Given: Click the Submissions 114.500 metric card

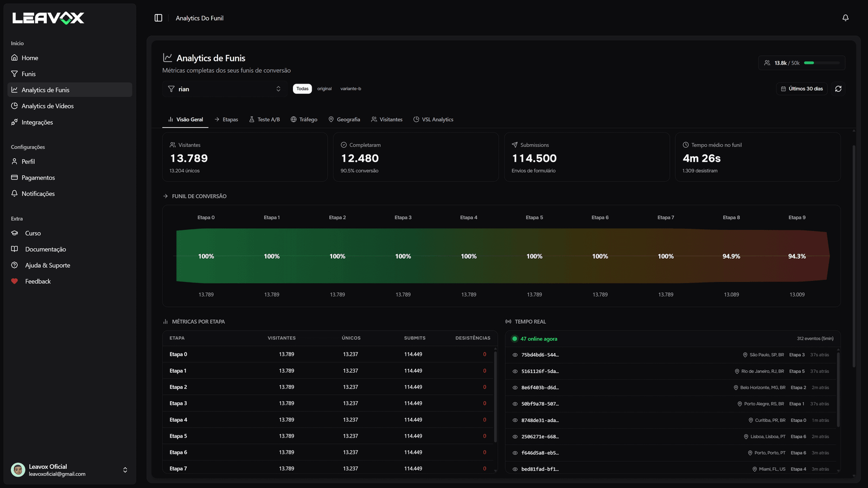Looking at the screenshot, I should (x=587, y=157).
